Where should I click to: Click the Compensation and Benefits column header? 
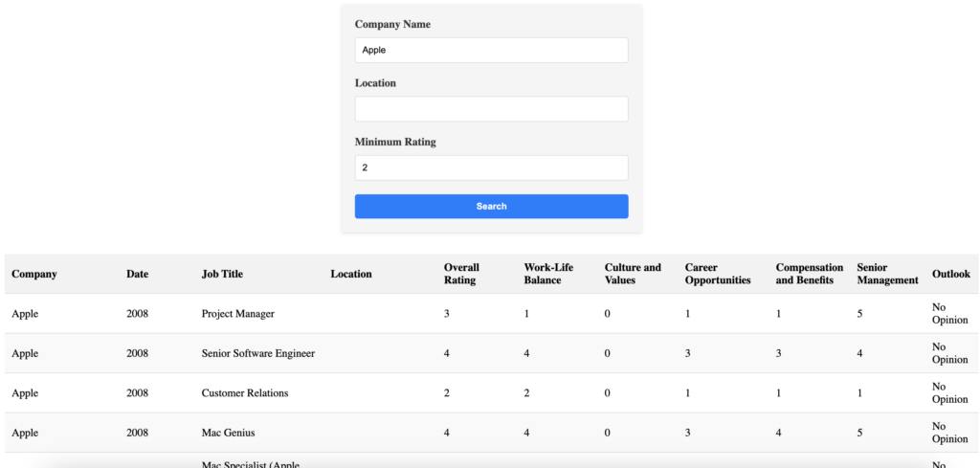pos(810,274)
